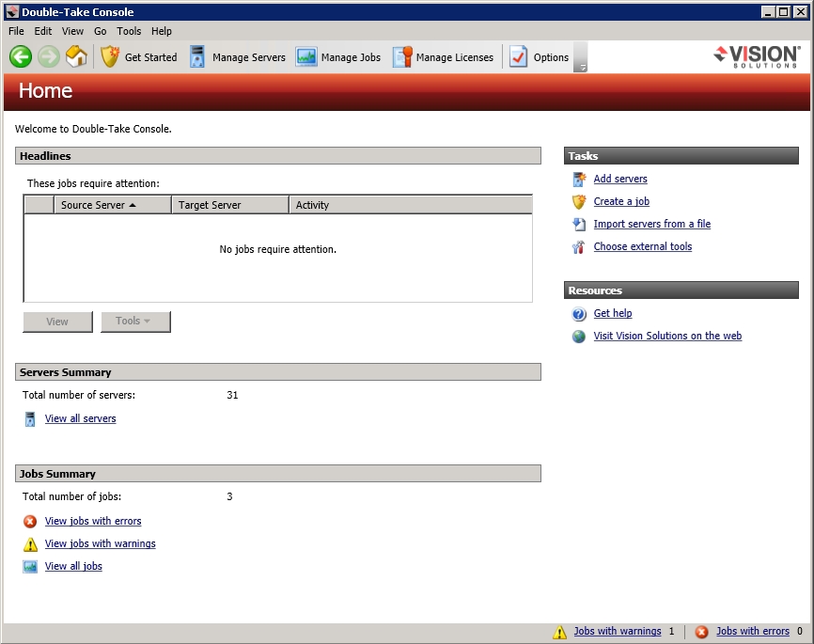Go to Home via house icon
Viewport: 814px width, 644px height.
coord(76,56)
